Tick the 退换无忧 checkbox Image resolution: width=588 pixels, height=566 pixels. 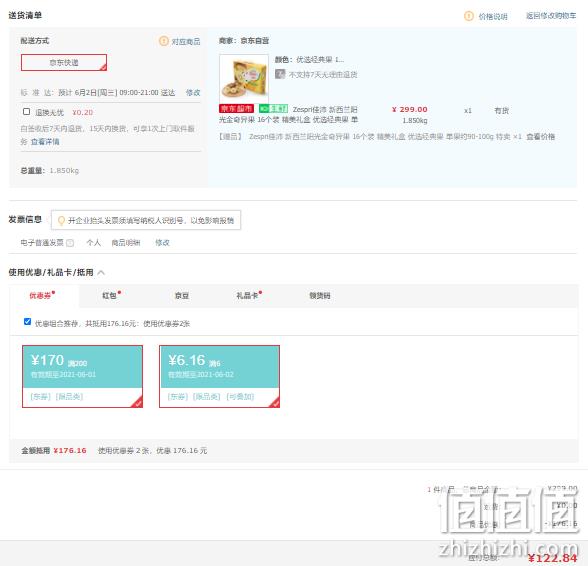[26, 111]
